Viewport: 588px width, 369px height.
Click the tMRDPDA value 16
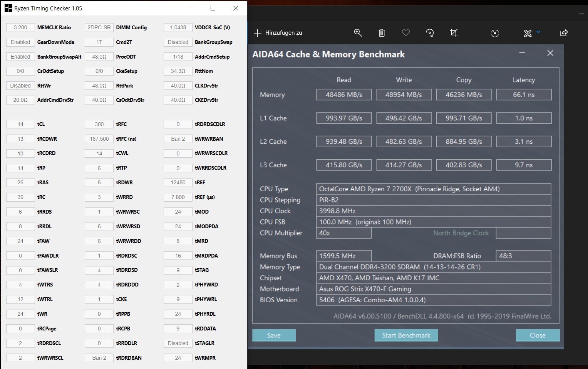pos(178,256)
